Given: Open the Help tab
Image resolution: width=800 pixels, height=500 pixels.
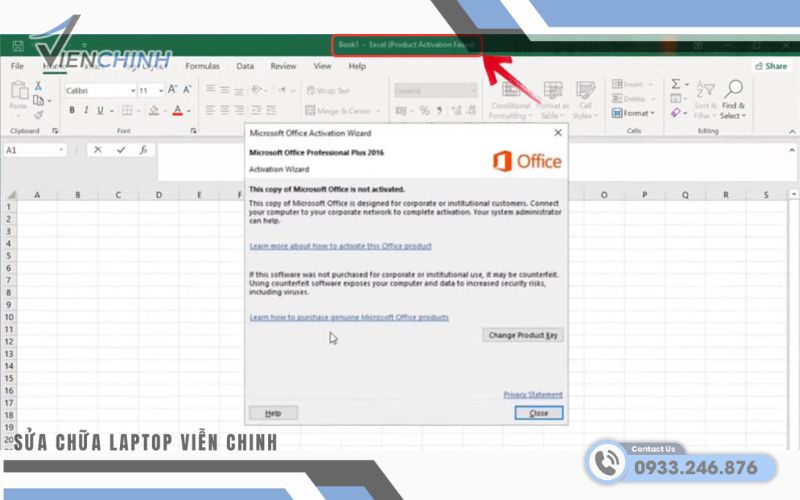Looking at the screenshot, I should click(x=357, y=66).
